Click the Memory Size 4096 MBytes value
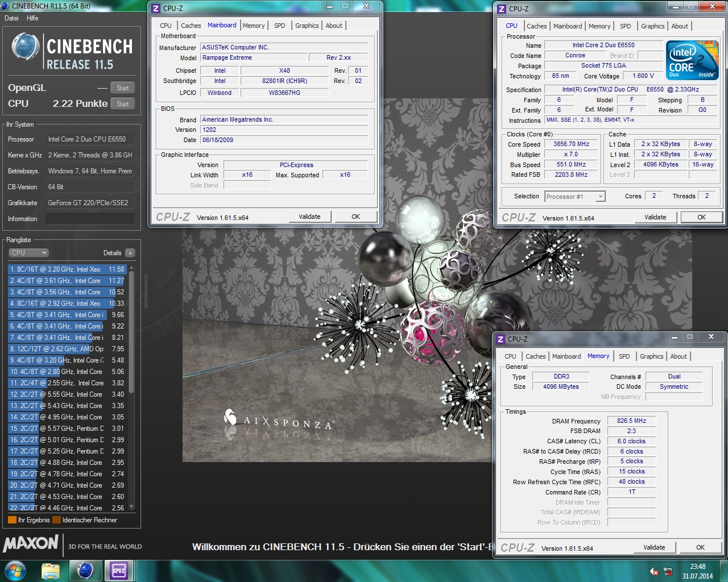 (x=561, y=386)
